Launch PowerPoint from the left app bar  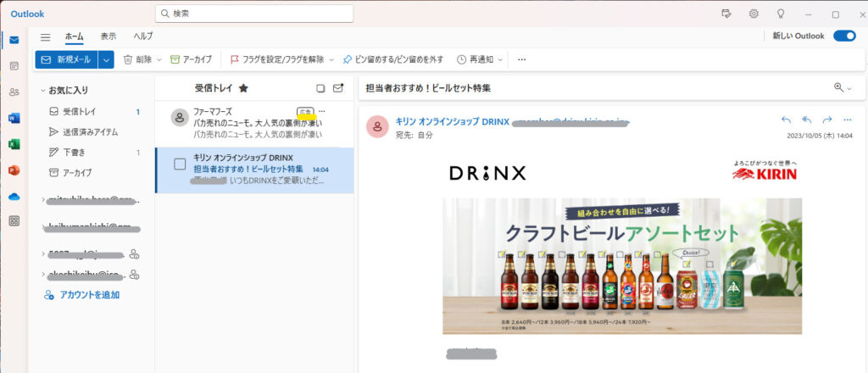click(x=14, y=170)
